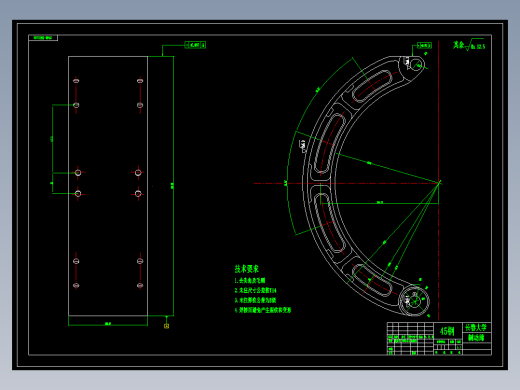Click technical requirement line numbered 4

[x=263, y=310]
